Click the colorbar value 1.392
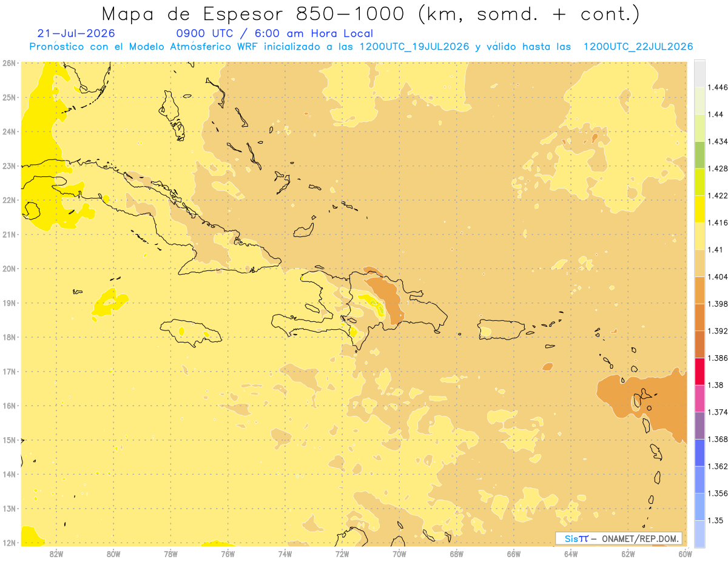The image size is (728, 562). pos(718,331)
